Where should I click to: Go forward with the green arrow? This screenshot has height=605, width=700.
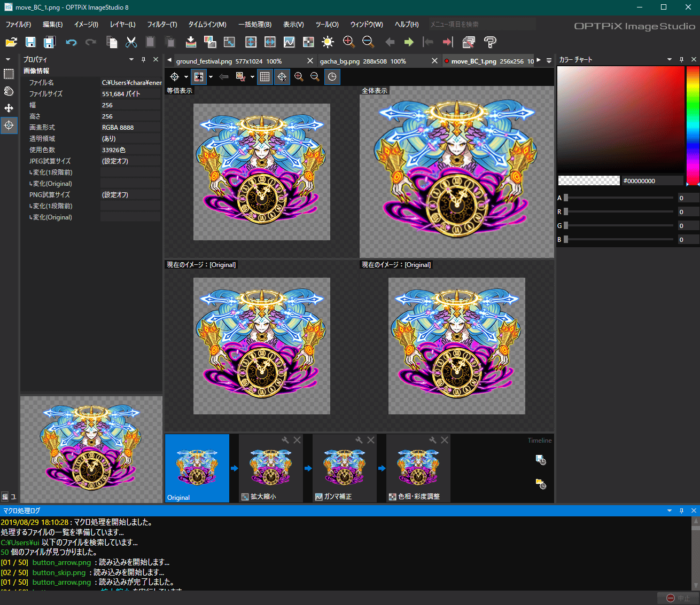coord(409,42)
